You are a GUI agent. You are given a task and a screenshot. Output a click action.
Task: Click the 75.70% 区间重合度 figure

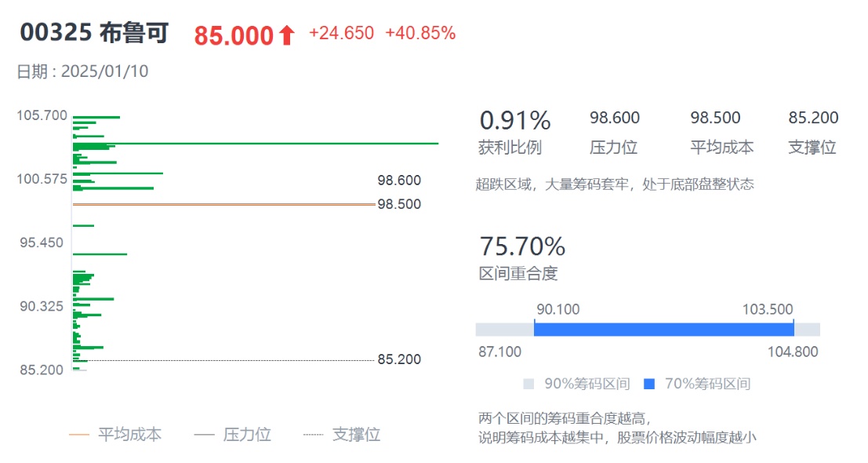click(522, 246)
